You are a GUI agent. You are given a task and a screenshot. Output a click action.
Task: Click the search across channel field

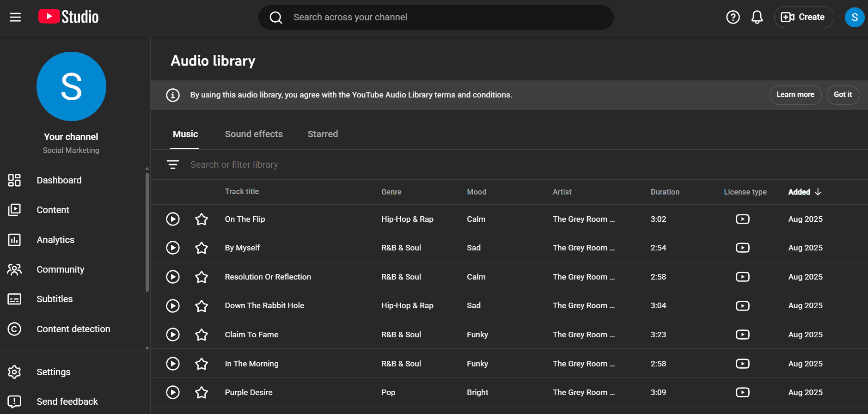click(x=436, y=18)
